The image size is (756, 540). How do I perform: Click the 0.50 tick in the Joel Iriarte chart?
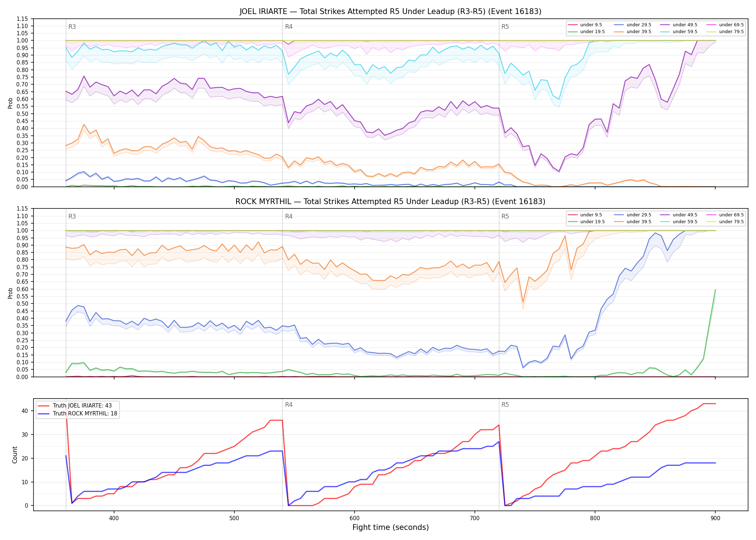22,114
